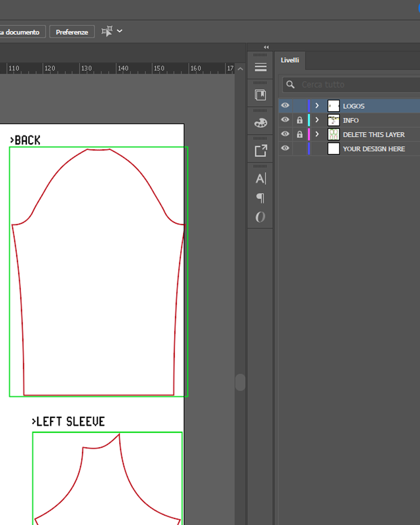420x525 pixels.
Task: Select the YOUR DESIGN HERE thumbnail
Action: [333, 148]
